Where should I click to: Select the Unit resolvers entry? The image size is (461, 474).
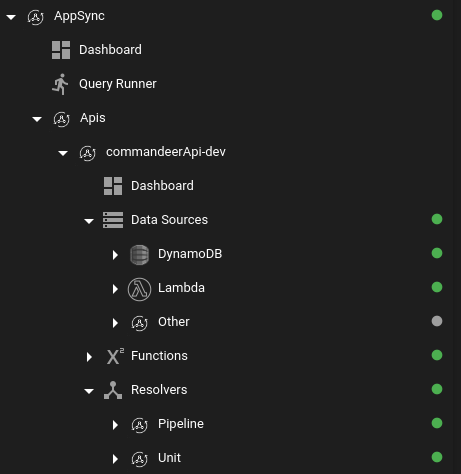pyautogui.click(x=169, y=458)
